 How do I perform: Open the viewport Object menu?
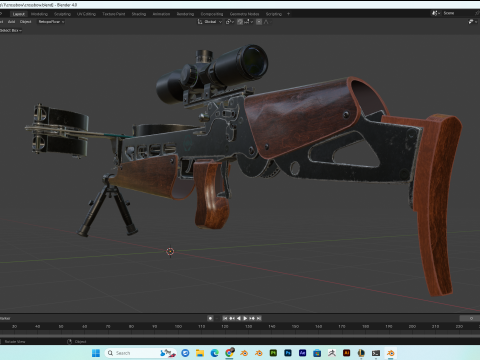tap(25, 22)
